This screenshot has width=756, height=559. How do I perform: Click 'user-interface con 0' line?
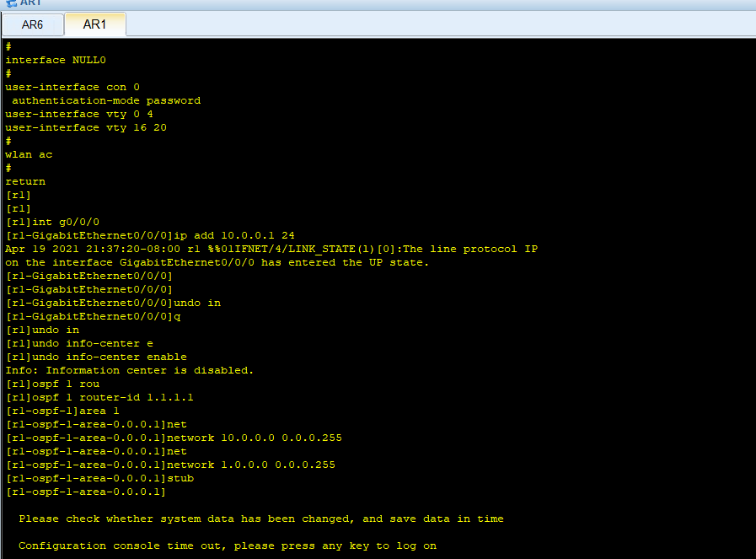click(x=72, y=88)
